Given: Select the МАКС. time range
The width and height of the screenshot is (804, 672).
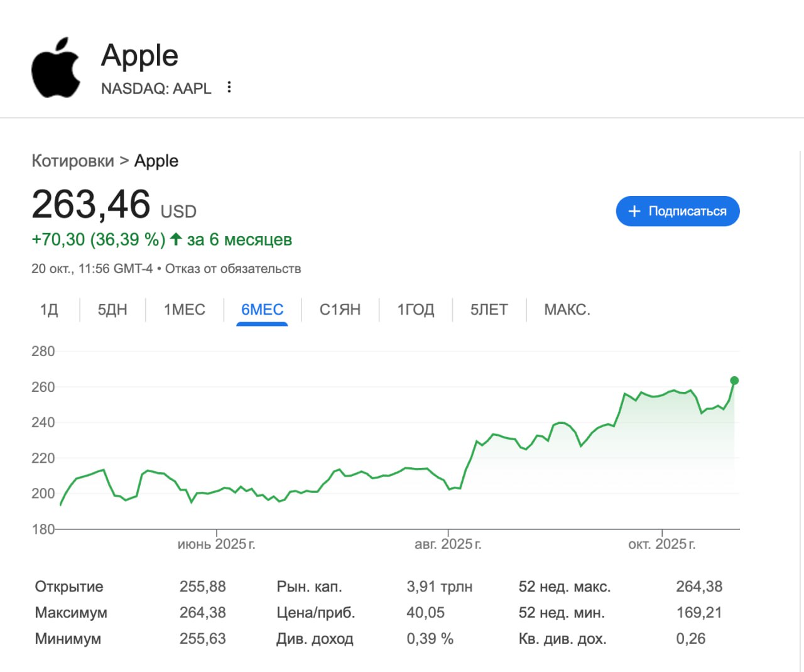Looking at the screenshot, I should point(567,310).
